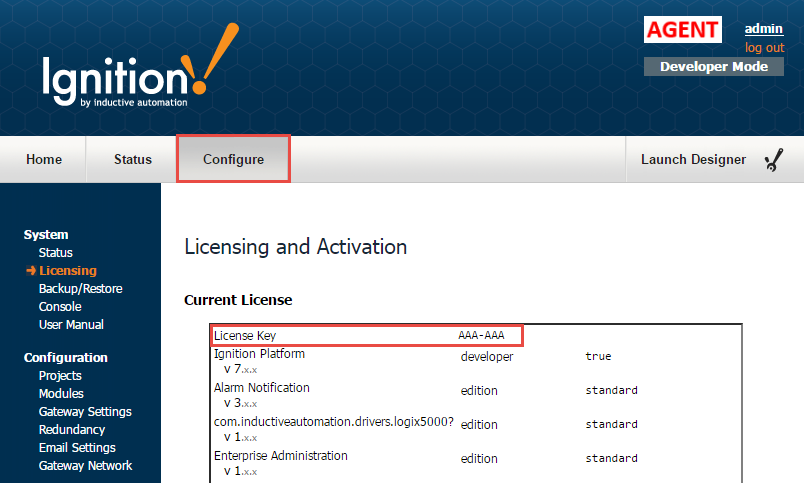Open Modules configuration

point(61,394)
